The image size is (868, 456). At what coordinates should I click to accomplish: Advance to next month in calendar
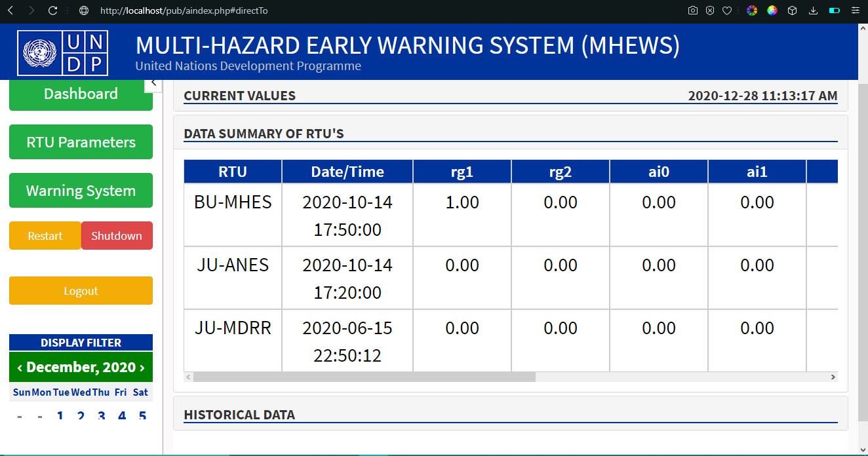[142, 368]
